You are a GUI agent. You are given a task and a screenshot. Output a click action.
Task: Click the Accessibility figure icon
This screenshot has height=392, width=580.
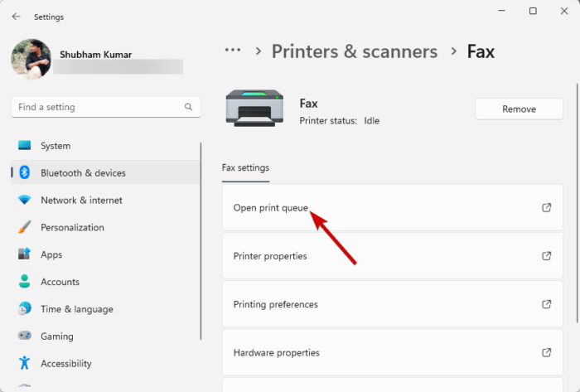tap(24, 363)
